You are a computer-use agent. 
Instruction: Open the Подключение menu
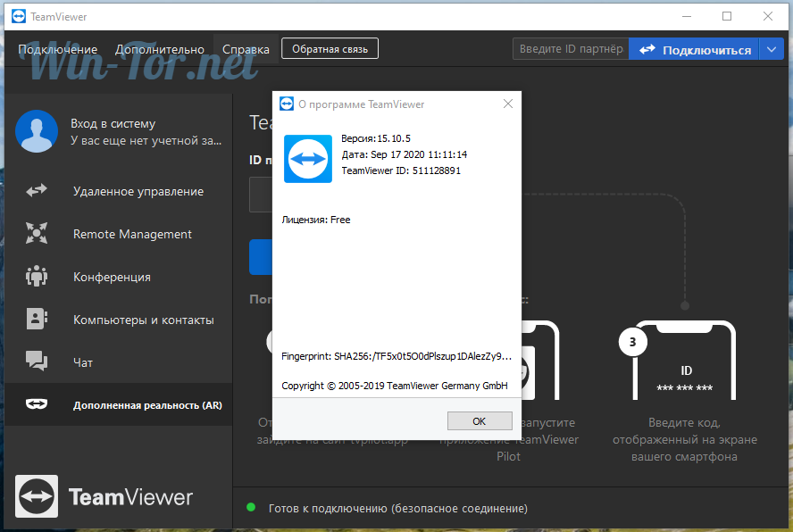[x=58, y=50]
